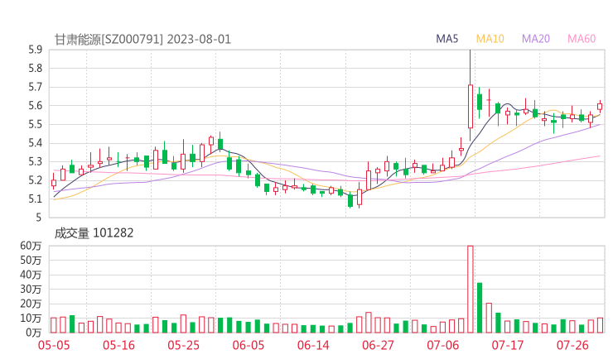Screen dimensions: 613x364
Task: Click the 10万 volume axis label
Action: (x=31, y=318)
